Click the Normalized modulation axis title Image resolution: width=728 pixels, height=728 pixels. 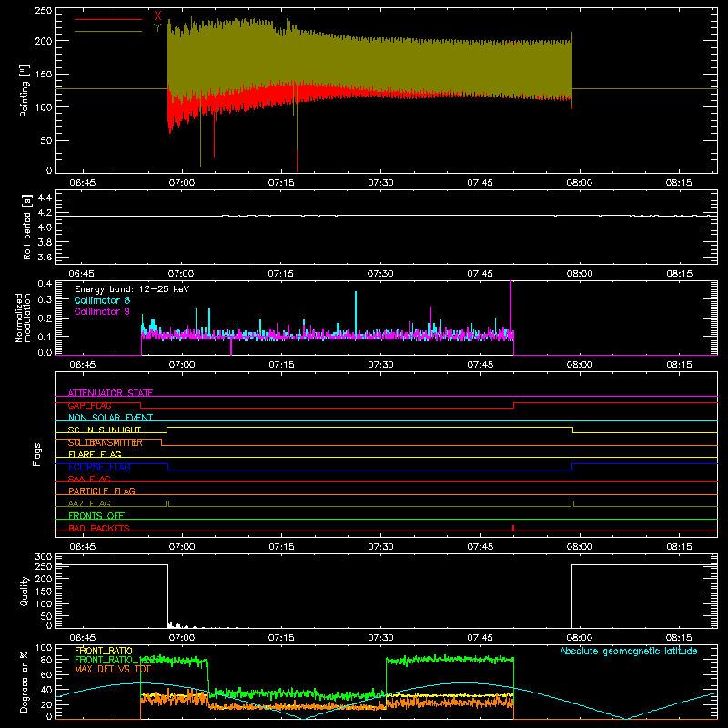23,318
